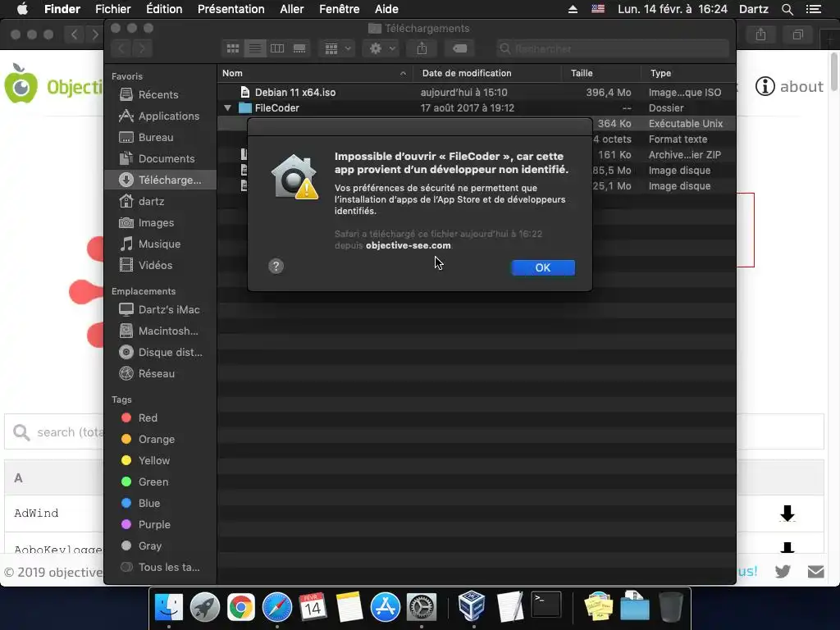Open the help question mark in dialog

(276, 267)
